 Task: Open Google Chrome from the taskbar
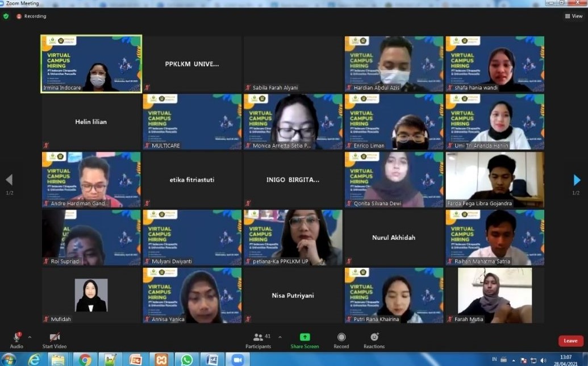tap(85, 360)
